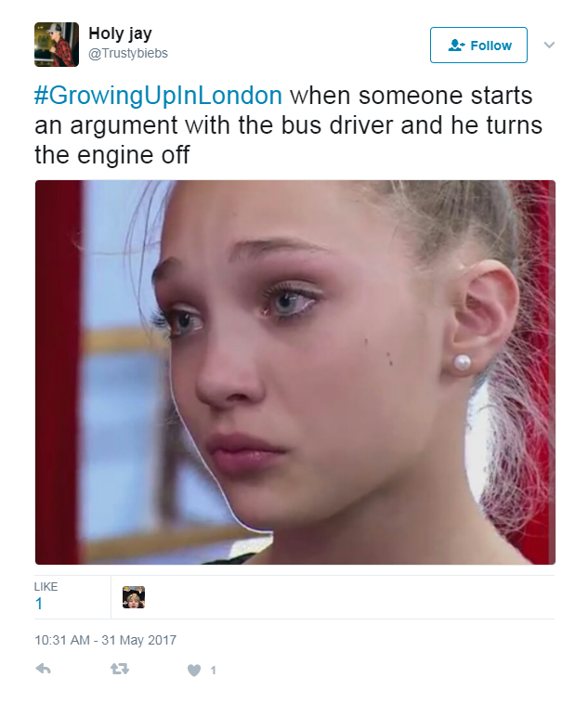Open the 10:31 AM time link
This screenshot has width=588, height=704.
tap(62, 640)
